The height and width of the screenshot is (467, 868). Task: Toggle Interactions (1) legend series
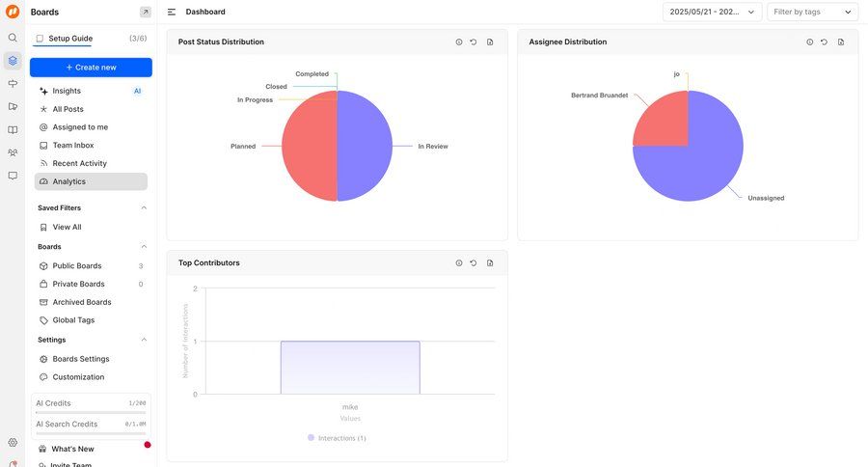coord(337,438)
